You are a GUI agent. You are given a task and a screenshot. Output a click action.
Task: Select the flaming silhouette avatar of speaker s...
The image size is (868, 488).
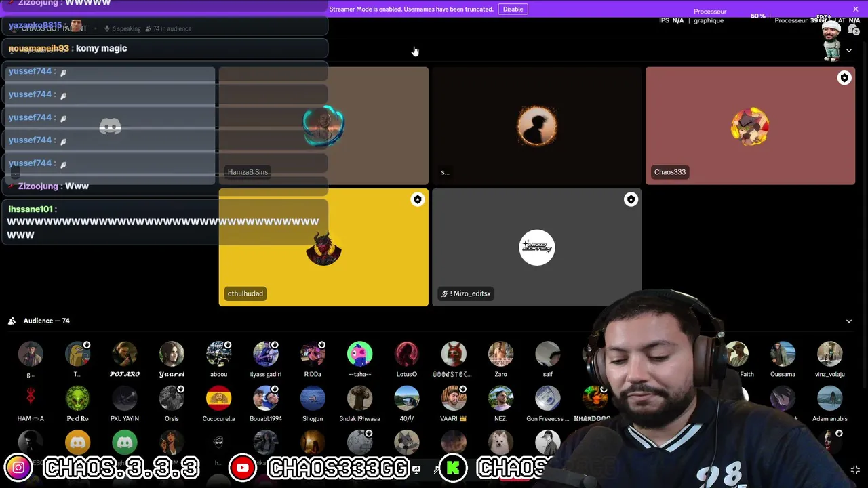point(537,126)
